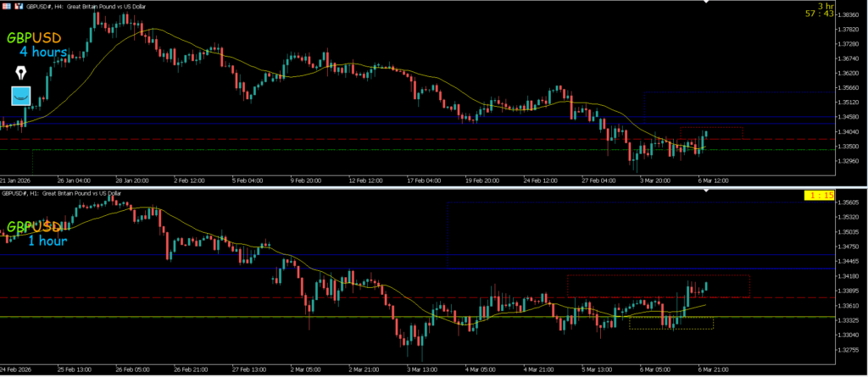Click the white chart shift triangle marker
The height and width of the screenshot is (377, 868).
click(x=704, y=191)
